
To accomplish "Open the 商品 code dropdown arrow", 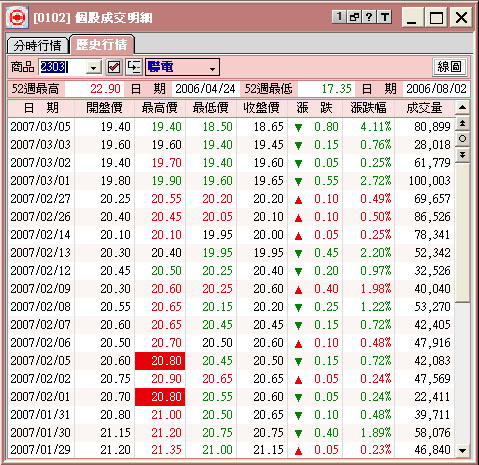I will coord(94,68).
